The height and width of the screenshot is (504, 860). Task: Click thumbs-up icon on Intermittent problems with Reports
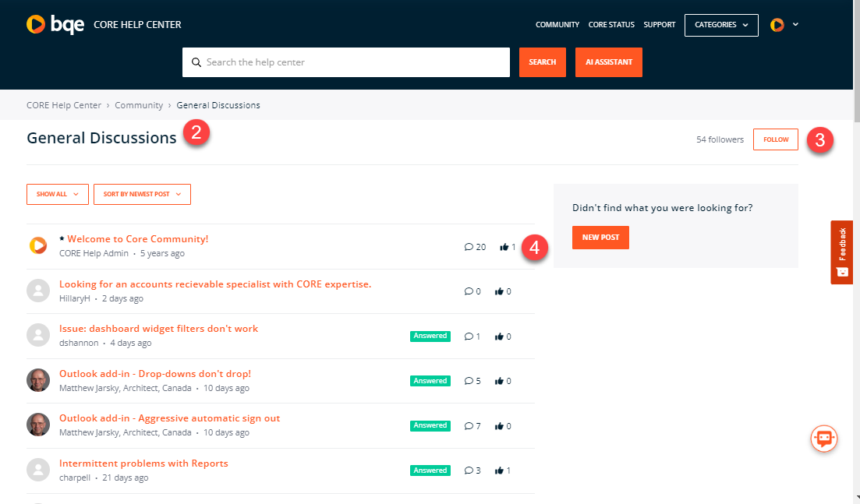[499, 471]
